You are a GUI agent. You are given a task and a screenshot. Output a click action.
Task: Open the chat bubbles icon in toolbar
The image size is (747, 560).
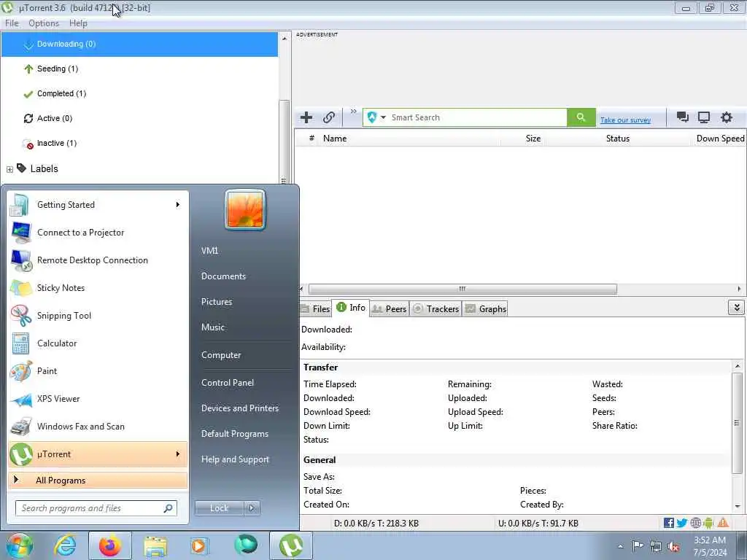tap(682, 117)
